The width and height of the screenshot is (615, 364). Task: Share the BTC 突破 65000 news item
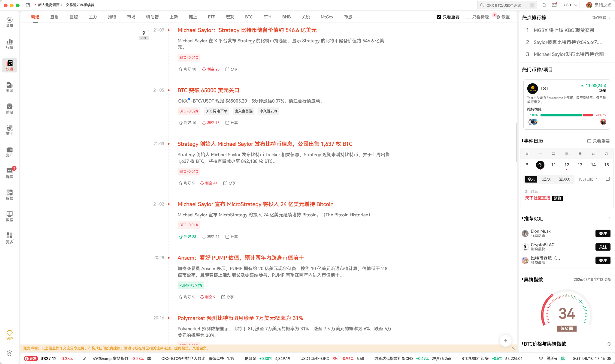232,123
